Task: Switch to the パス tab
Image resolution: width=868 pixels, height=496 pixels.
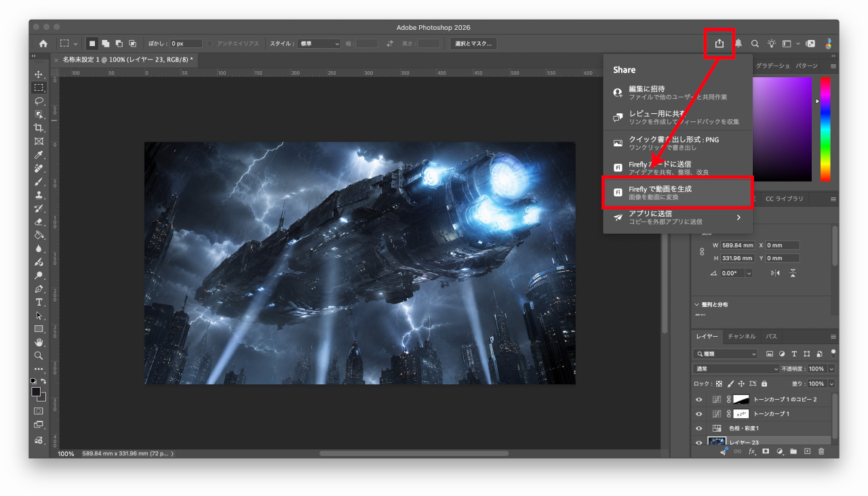Action: (772, 336)
